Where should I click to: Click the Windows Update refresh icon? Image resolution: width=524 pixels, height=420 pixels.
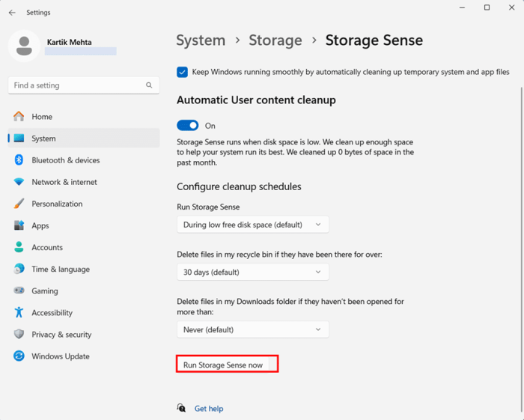(x=19, y=356)
